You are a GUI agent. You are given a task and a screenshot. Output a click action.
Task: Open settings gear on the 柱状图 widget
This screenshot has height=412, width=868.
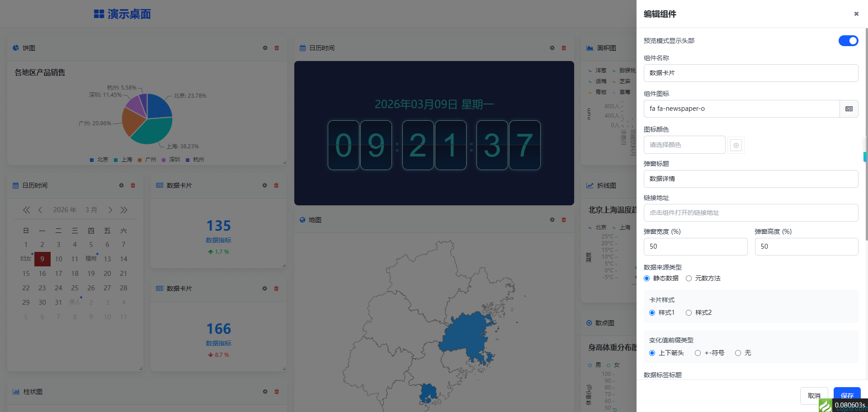265,392
